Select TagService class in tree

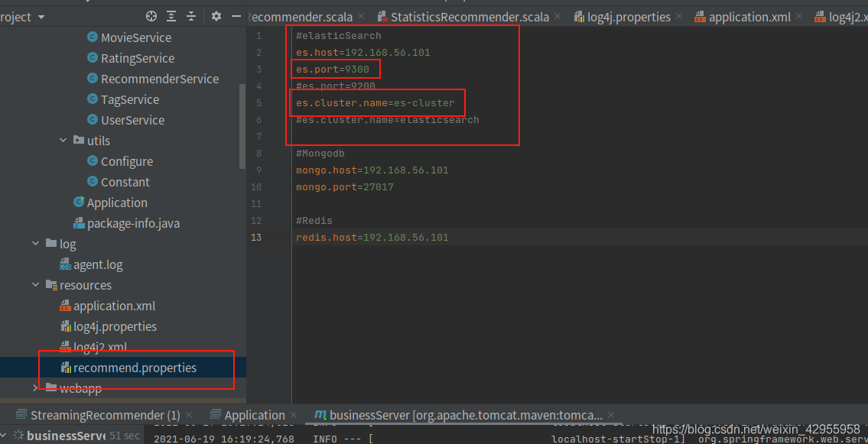[x=129, y=99]
